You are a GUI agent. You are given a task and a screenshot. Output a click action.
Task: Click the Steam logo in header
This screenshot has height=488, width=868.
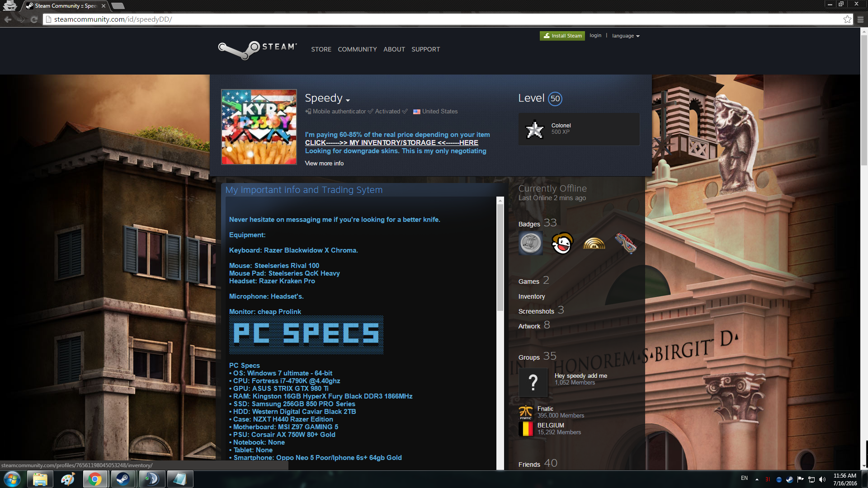[258, 49]
